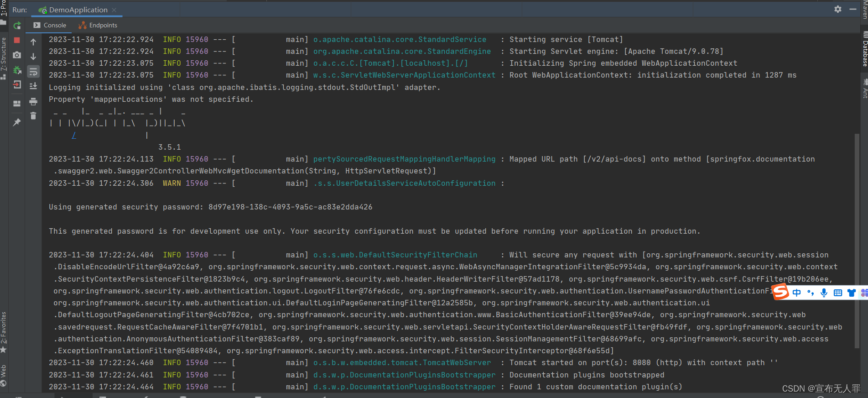
Task: Click o.s.s.web.DefaultSecurityFilterChain logger text
Action: 395,255
